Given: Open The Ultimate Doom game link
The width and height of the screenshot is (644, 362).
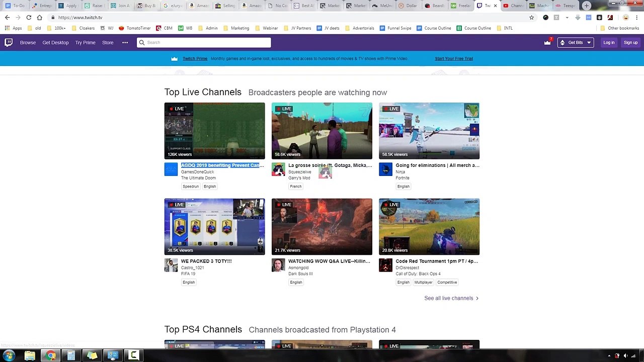Looking at the screenshot, I should point(198,178).
